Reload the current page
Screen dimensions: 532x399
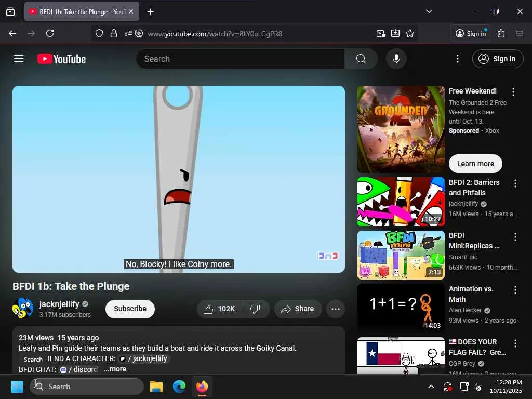click(x=50, y=33)
